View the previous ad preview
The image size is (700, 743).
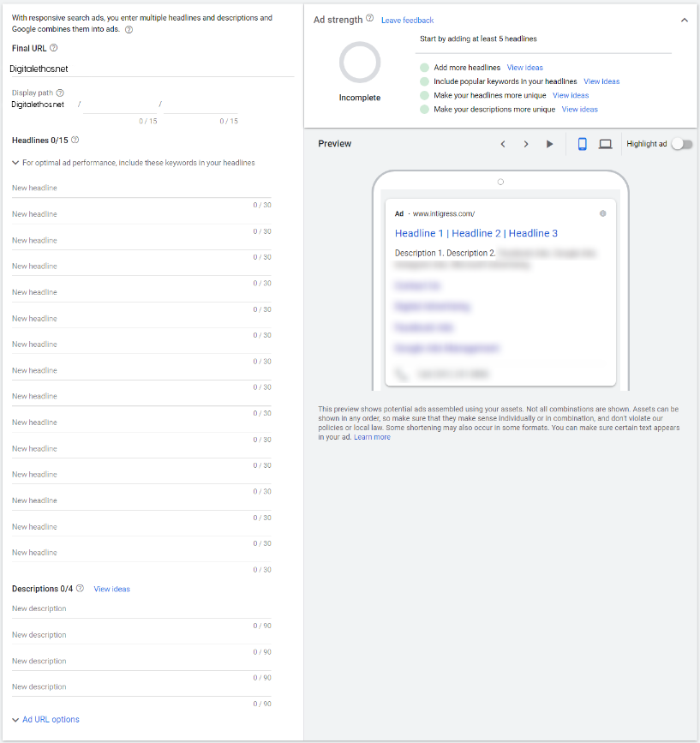504,144
